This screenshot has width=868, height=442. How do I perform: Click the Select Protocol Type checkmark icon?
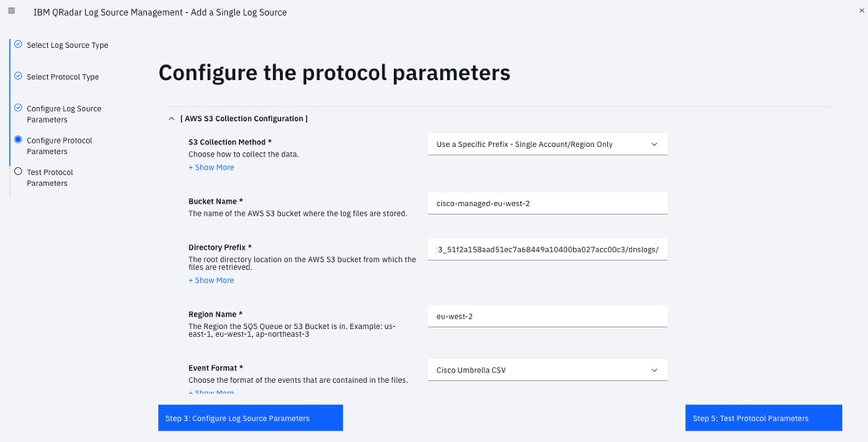pyautogui.click(x=18, y=76)
